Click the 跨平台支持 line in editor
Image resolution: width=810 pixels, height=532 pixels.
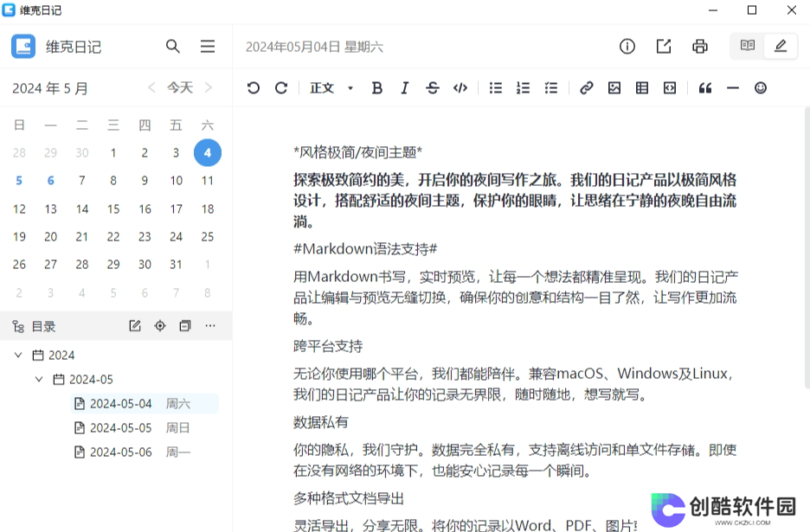(328, 345)
